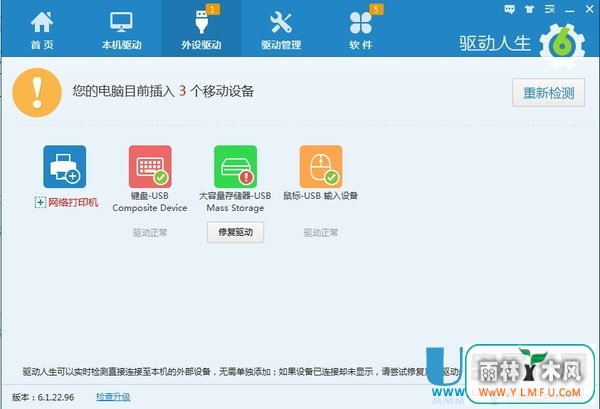Click the 重新检测 button
Image resolution: width=600 pixels, height=409 pixels.
[548, 93]
